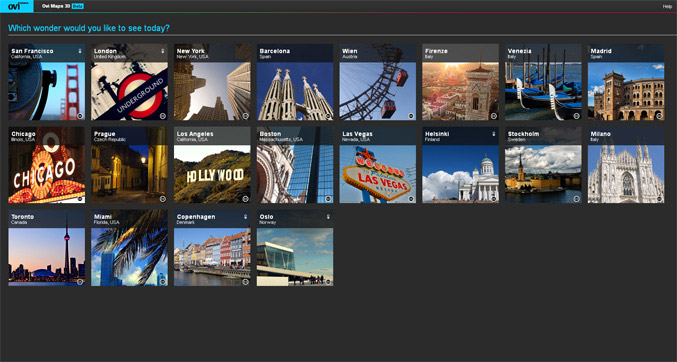Open the Barcelona Sagrada Familia thumbnail
The height and width of the screenshot is (362, 677).
tap(295, 82)
